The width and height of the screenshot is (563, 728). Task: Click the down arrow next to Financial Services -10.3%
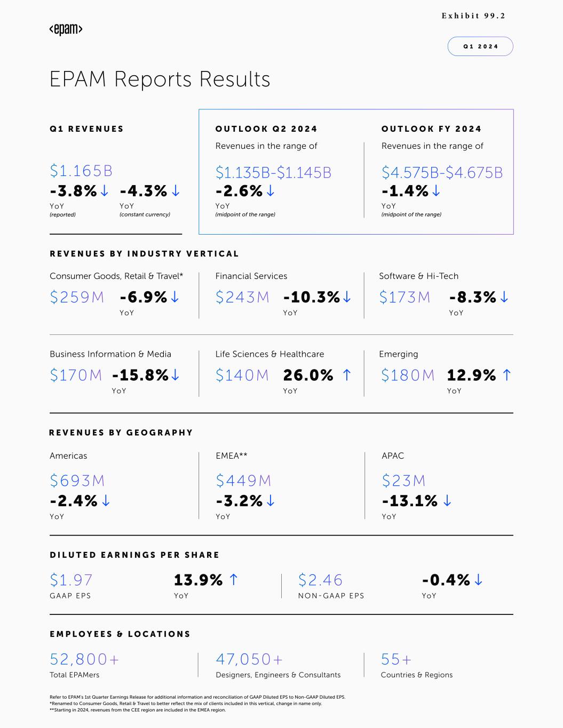(347, 297)
